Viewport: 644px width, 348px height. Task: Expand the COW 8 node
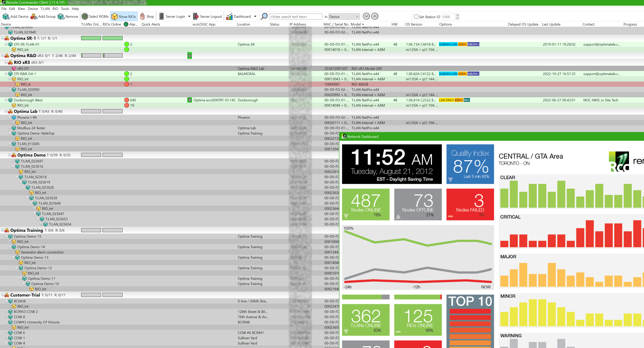click(6, 317)
